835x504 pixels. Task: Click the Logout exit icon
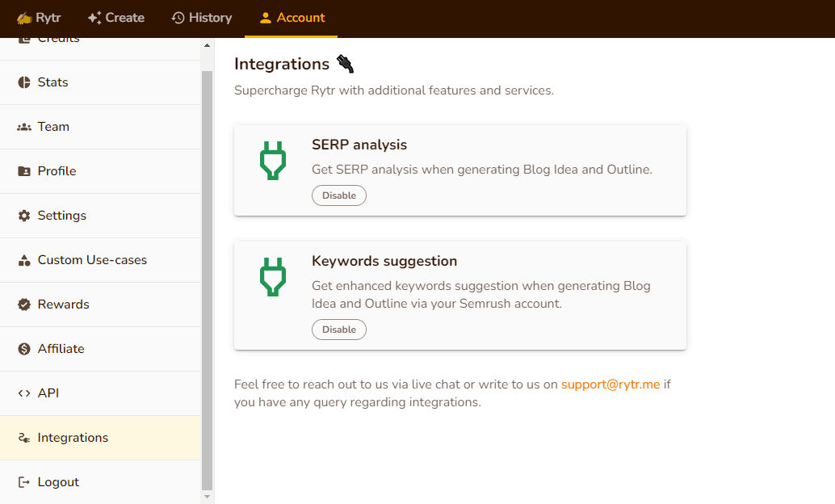23,481
